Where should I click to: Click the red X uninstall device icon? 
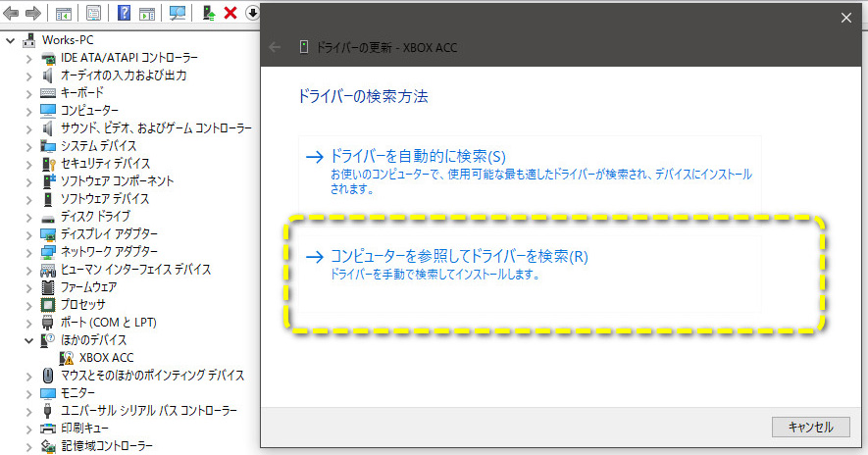click(x=230, y=13)
